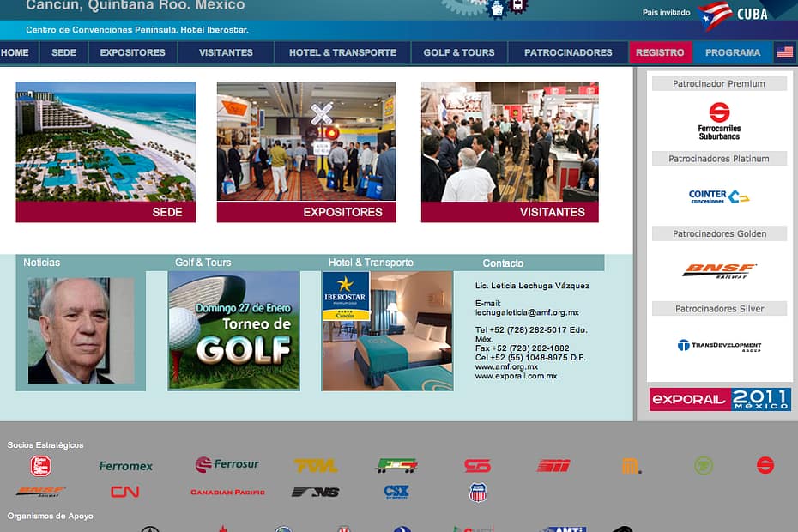
Task: Click the 'Organismos de Apoyo' label
Action: (50, 516)
